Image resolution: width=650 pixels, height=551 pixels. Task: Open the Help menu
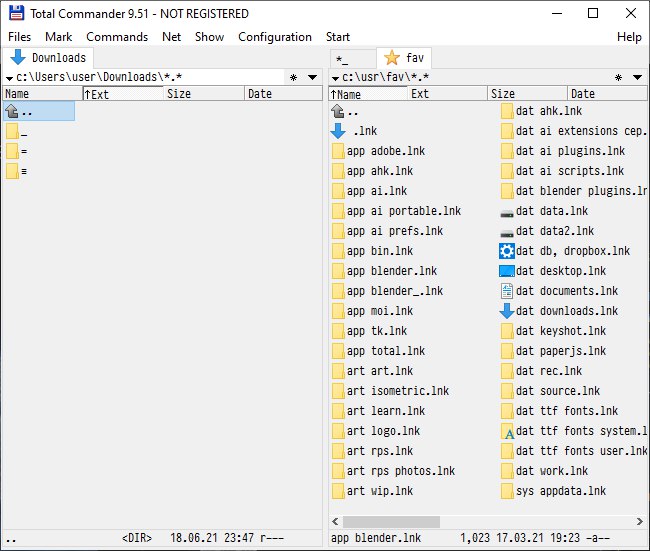pyautogui.click(x=629, y=37)
